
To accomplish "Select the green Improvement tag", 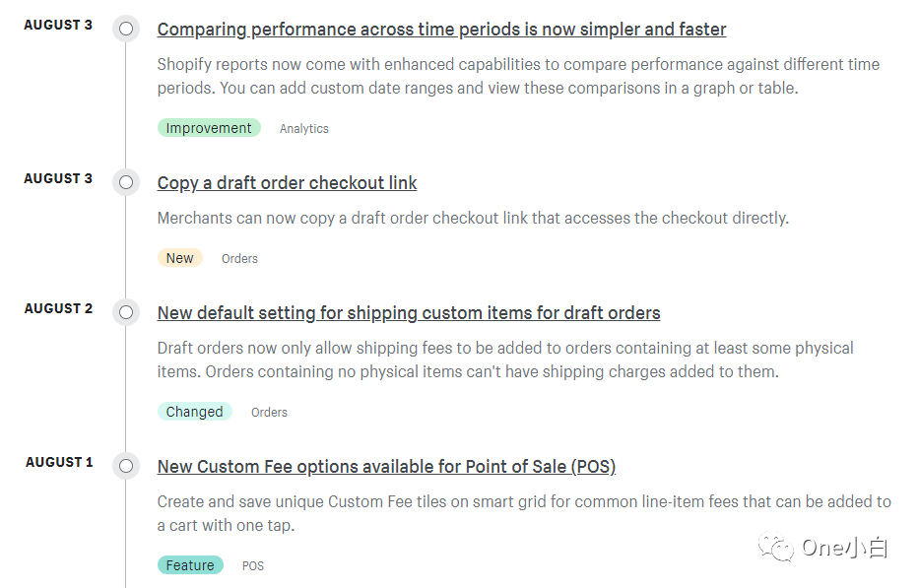I will (209, 128).
